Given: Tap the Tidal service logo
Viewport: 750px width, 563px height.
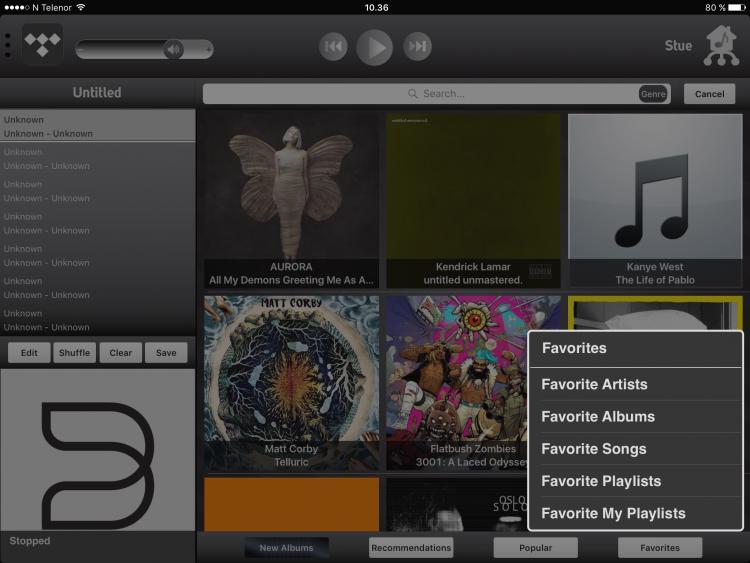Looking at the screenshot, I should (x=43, y=44).
